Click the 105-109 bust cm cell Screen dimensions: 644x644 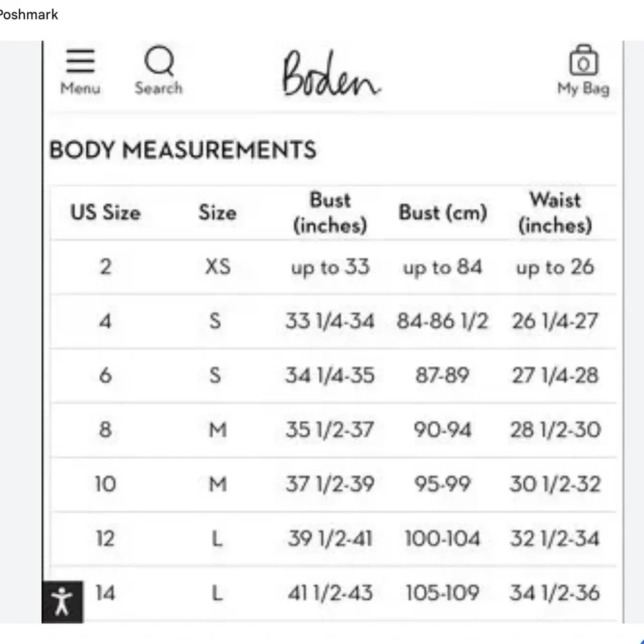442,592
